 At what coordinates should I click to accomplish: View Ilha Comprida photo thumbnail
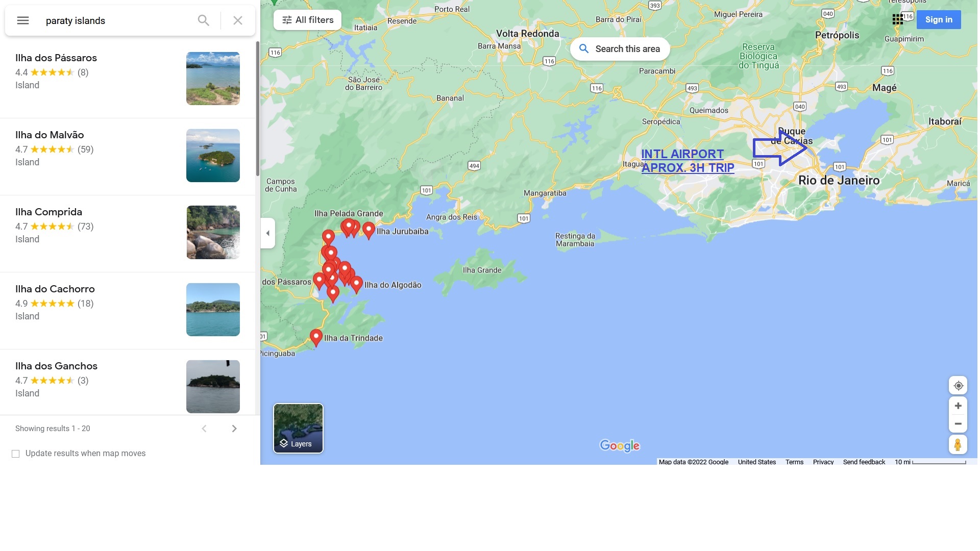tap(213, 233)
